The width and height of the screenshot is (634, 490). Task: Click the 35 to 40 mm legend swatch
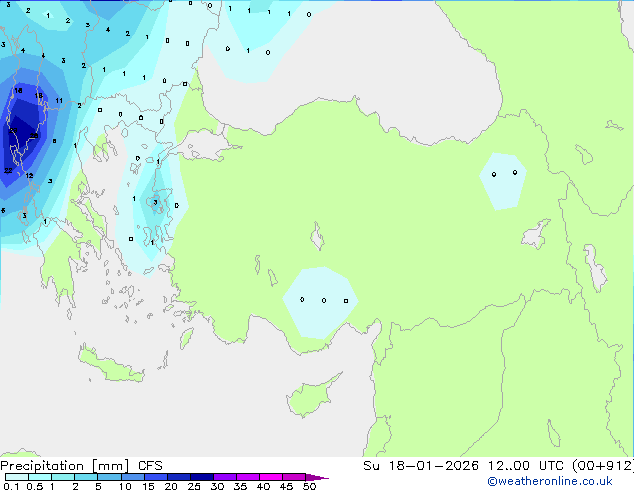(x=247, y=477)
